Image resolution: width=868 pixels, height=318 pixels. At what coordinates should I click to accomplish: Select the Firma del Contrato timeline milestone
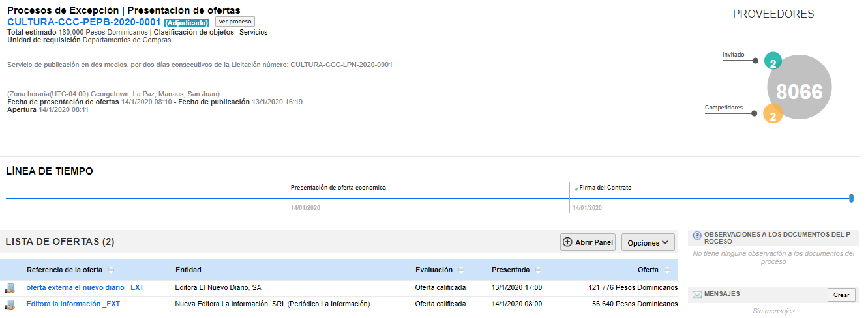(605, 188)
